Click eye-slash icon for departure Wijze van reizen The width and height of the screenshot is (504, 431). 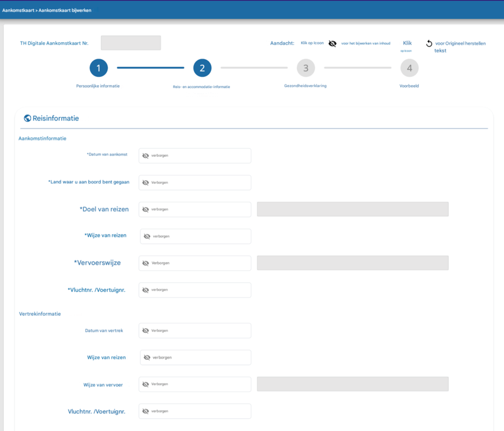[147, 358]
